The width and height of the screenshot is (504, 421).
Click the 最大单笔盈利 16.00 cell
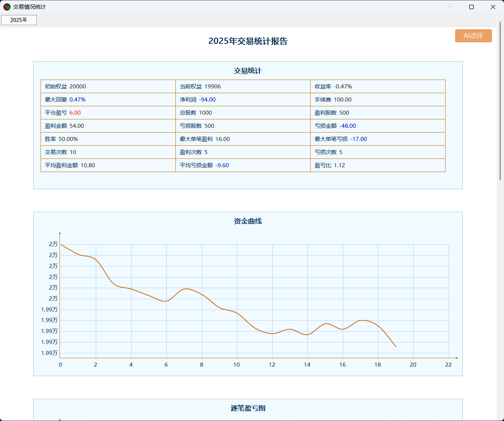[x=243, y=139]
